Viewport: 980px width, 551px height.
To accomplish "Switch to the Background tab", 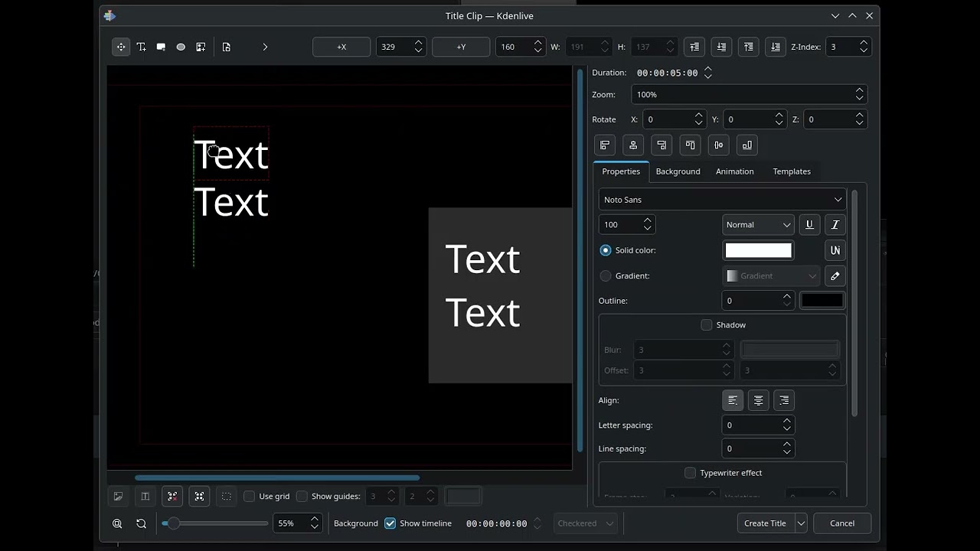I will [x=678, y=171].
